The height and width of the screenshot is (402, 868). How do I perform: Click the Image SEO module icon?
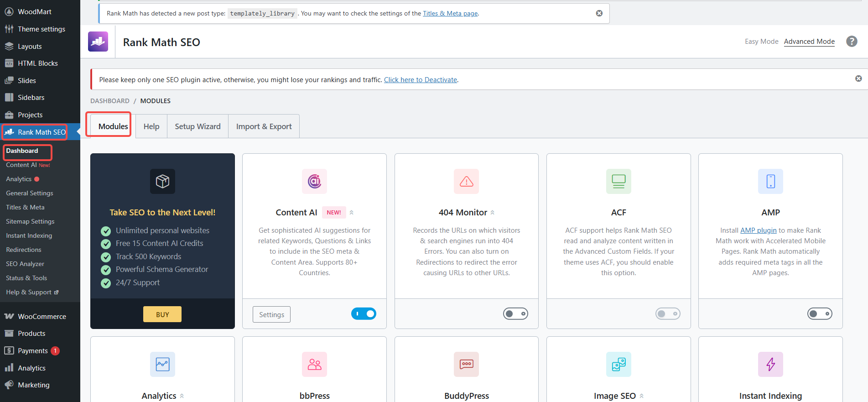pyautogui.click(x=619, y=364)
